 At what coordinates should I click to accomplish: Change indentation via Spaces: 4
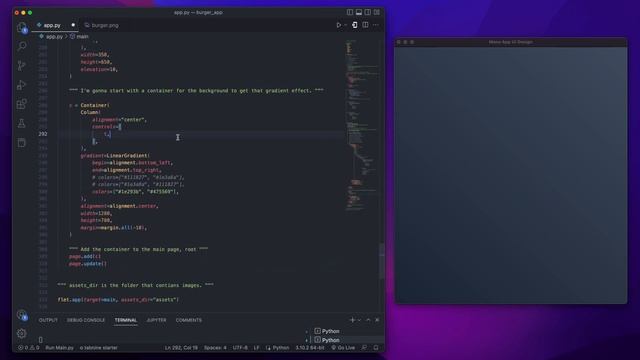(215, 348)
